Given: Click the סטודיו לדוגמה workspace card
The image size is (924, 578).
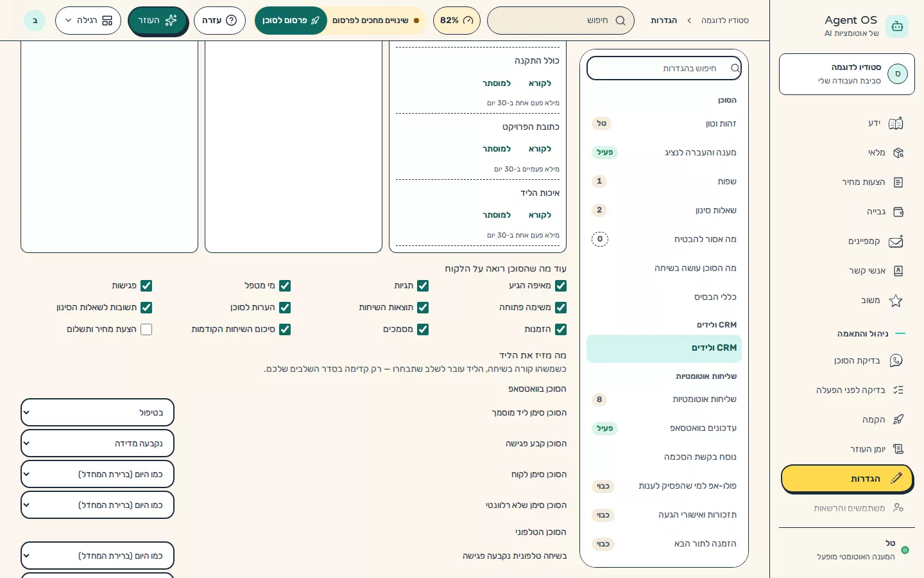Looking at the screenshot, I should (x=847, y=74).
